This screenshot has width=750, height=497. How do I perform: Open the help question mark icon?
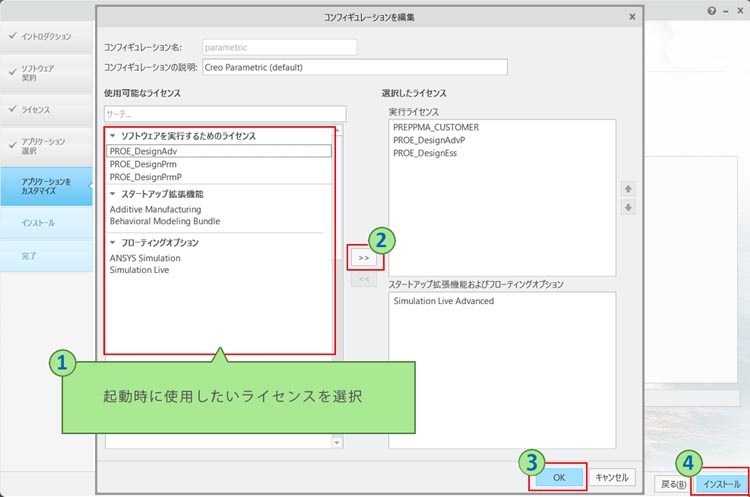(712, 11)
